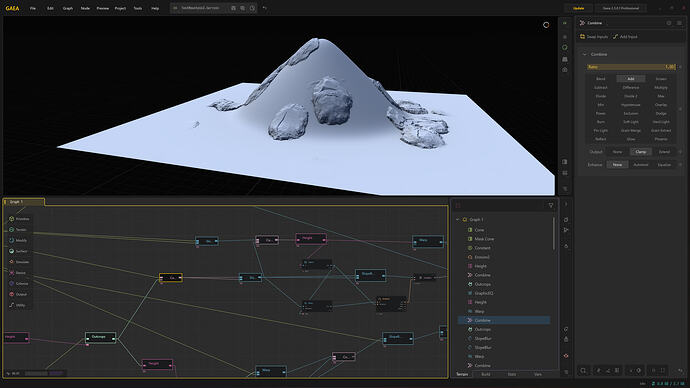
Task: Select the Add blend mode option
Action: click(631, 79)
